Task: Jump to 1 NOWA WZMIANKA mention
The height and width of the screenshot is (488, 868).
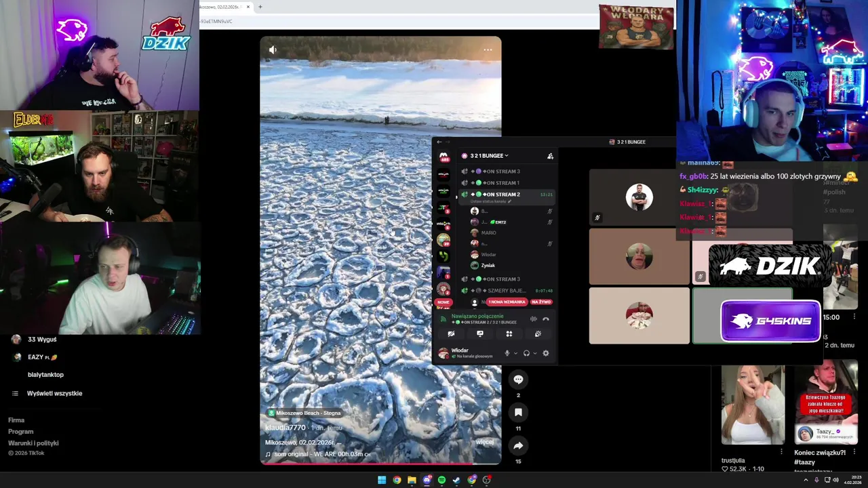Action: pyautogui.click(x=507, y=302)
